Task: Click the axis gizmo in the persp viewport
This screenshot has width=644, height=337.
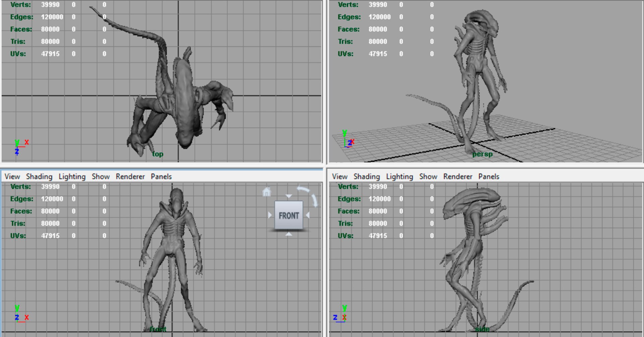Action: point(348,139)
